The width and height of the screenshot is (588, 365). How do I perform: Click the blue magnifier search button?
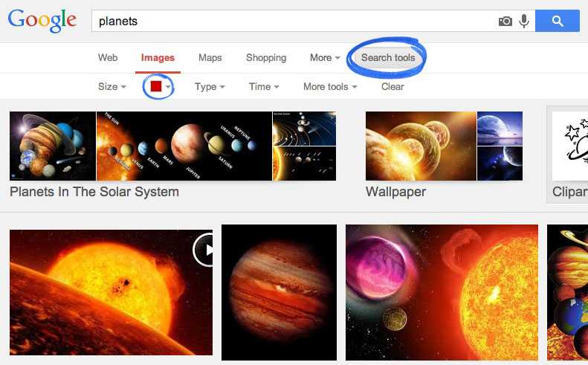click(x=558, y=21)
